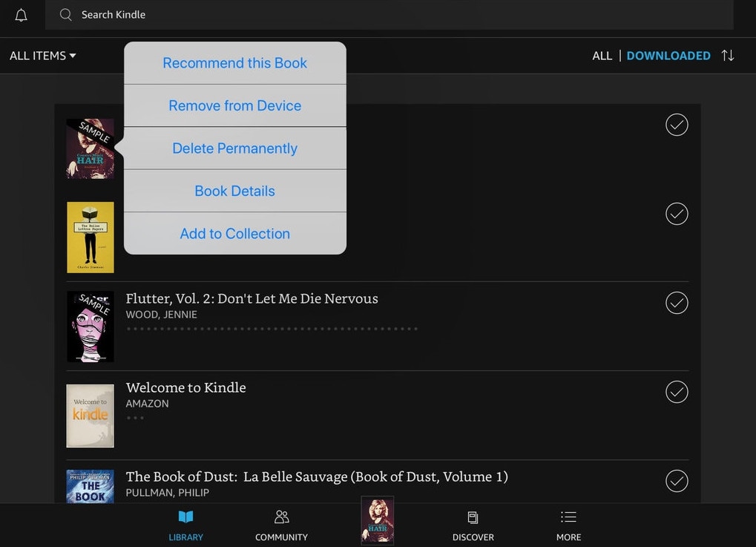The height and width of the screenshot is (547, 756).
Task: Tap the Welcome to Kindle progress dots
Action: (135, 418)
